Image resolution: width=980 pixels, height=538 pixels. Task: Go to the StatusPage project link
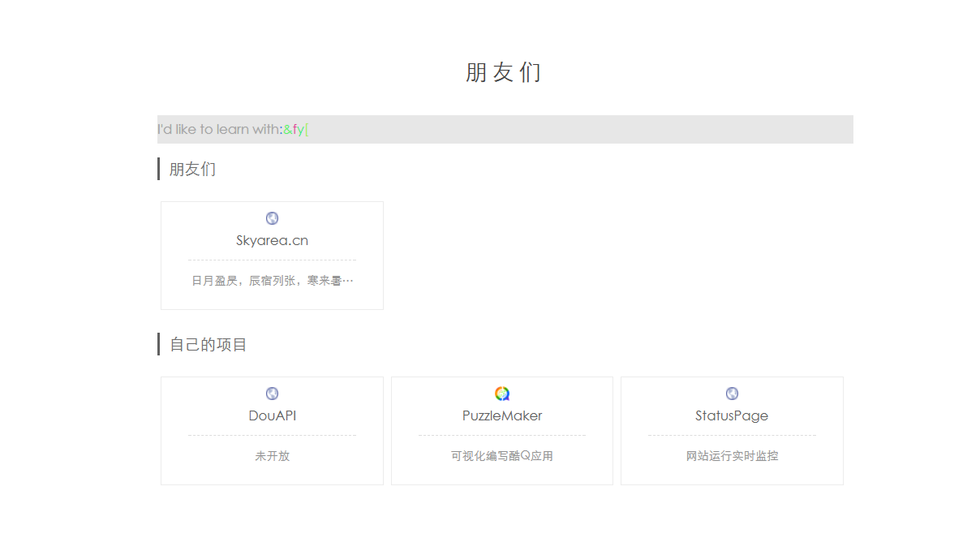tap(732, 416)
